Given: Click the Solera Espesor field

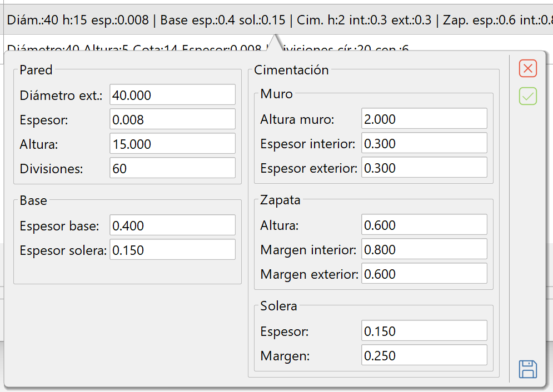Looking at the screenshot, I should tap(424, 331).
